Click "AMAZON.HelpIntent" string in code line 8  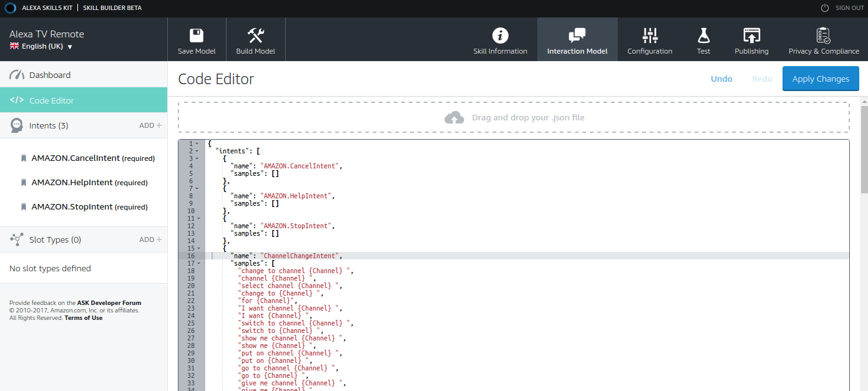(x=297, y=196)
